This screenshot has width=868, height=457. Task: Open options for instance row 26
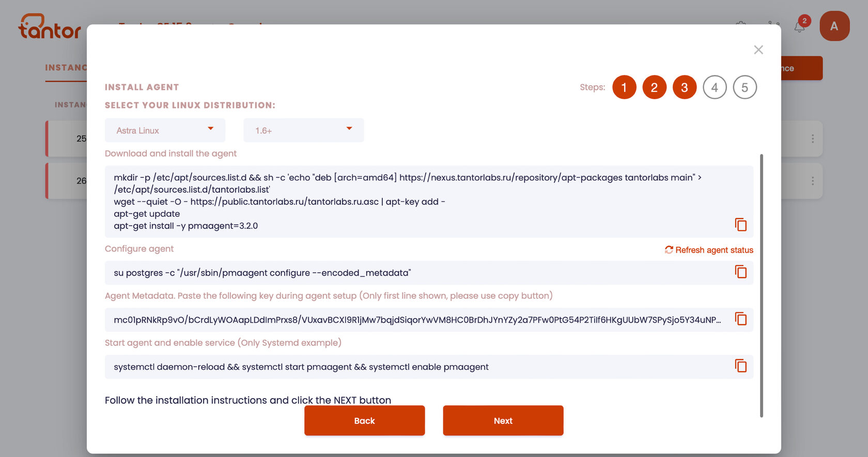point(813,181)
